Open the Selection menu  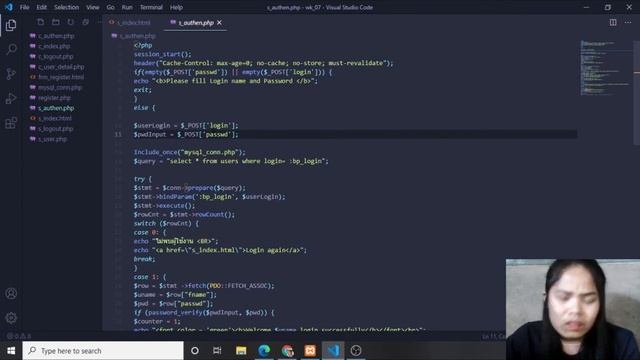click(x=66, y=7)
